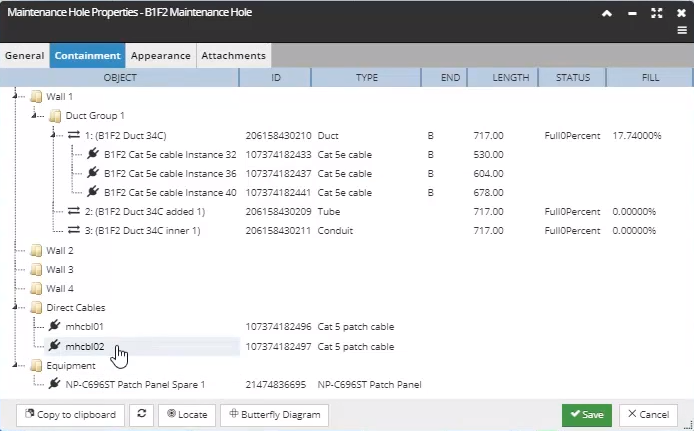
Task: Select B1F2 Cat 5e cable Instance 36
Action: [170, 173]
